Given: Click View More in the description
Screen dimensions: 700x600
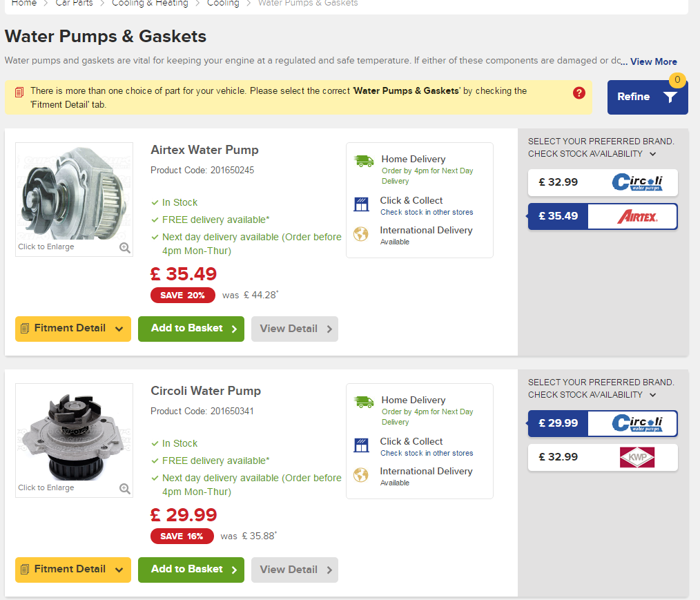Looking at the screenshot, I should click(x=653, y=61).
